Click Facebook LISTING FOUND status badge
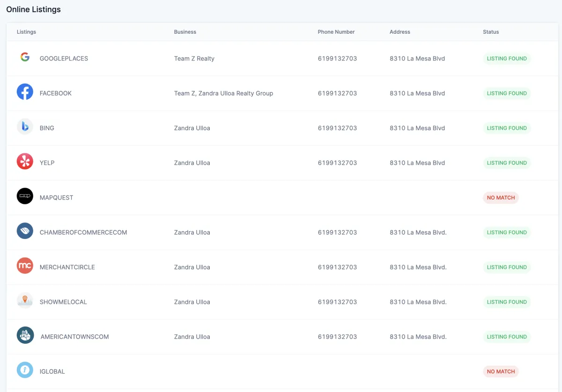The image size is (562, 392). 507,93
